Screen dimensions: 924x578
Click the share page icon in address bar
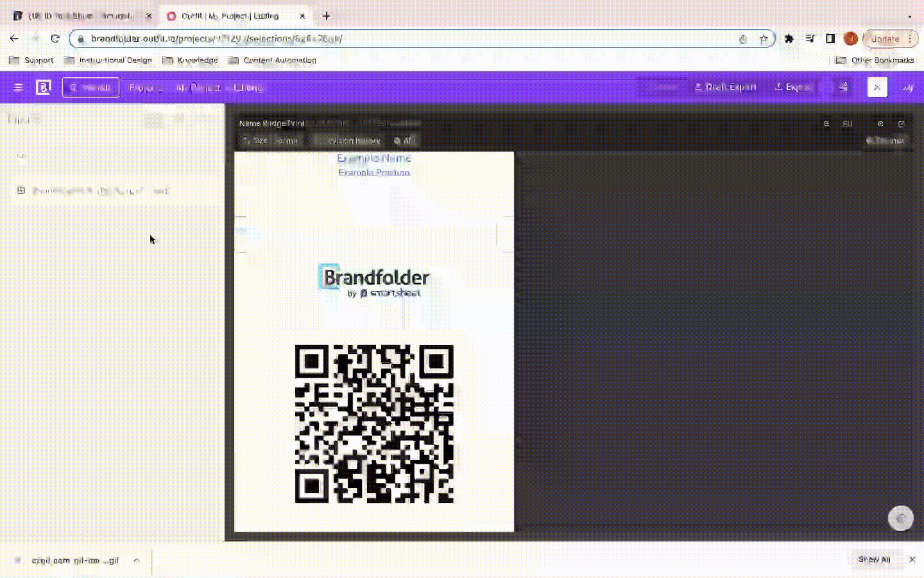[742, 39]
